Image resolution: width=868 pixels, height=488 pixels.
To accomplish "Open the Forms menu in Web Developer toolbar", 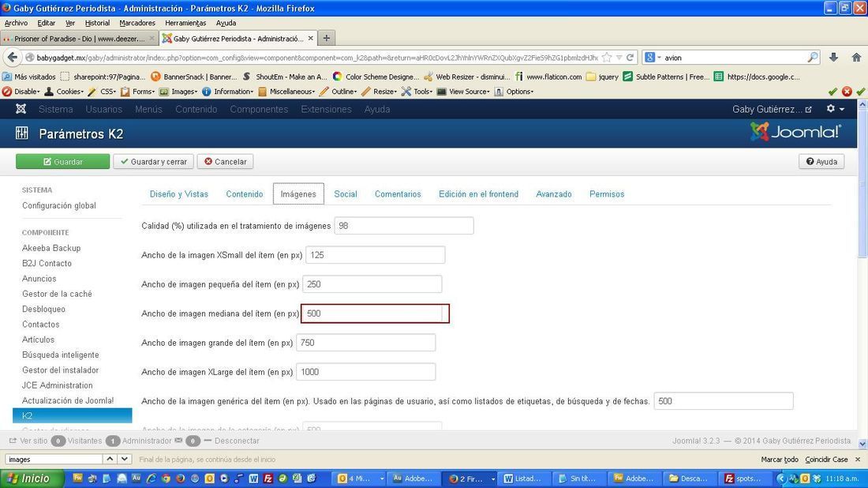I will click(138, 92).
